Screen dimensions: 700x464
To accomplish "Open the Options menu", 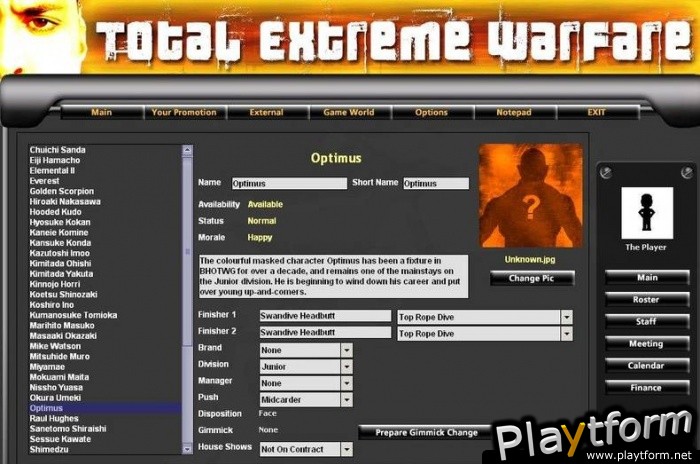I will pyautogui.click(x=431, y=112).
